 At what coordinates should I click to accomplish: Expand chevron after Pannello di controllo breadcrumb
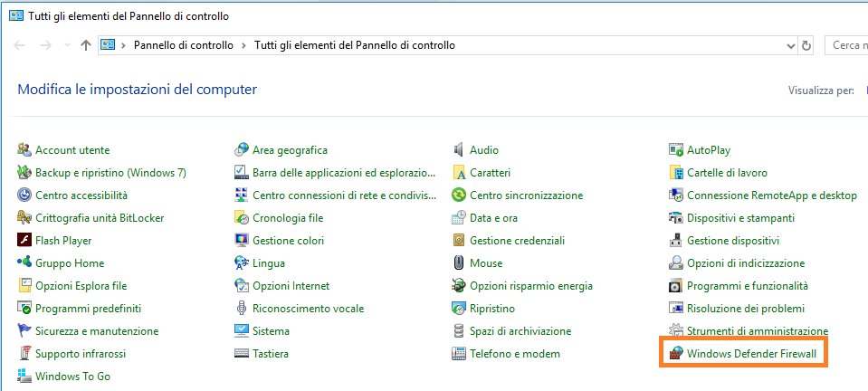coord(244,45)
